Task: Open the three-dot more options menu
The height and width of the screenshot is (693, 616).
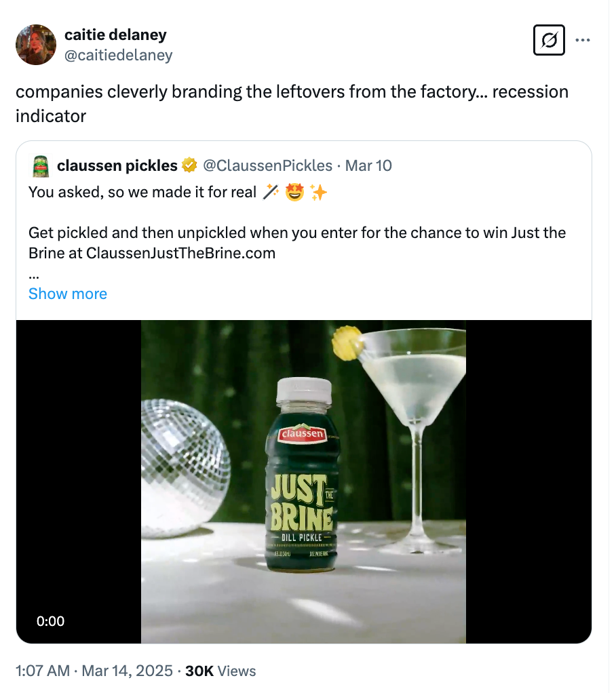Action: coord(582,40)
